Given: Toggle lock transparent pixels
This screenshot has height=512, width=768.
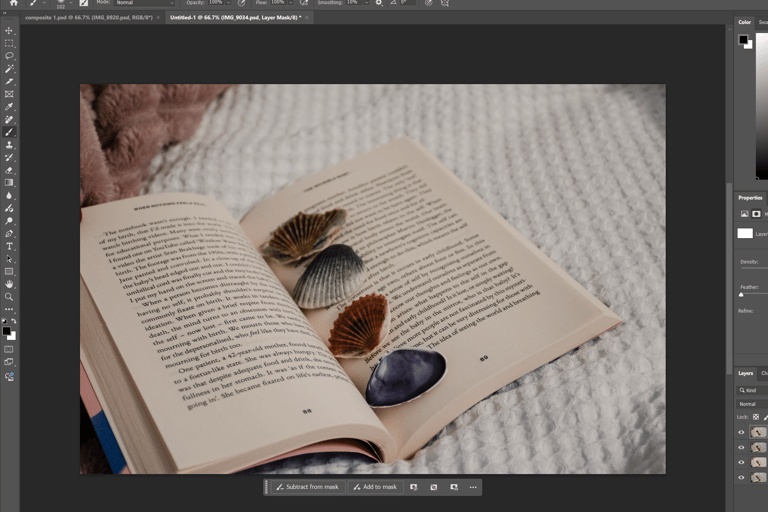Looking at the screenshot, I should click(x=756, y=417).
